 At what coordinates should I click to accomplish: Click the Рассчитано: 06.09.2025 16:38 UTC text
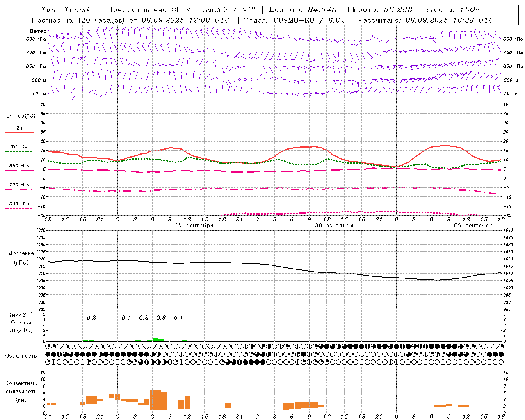click(426, 20)
